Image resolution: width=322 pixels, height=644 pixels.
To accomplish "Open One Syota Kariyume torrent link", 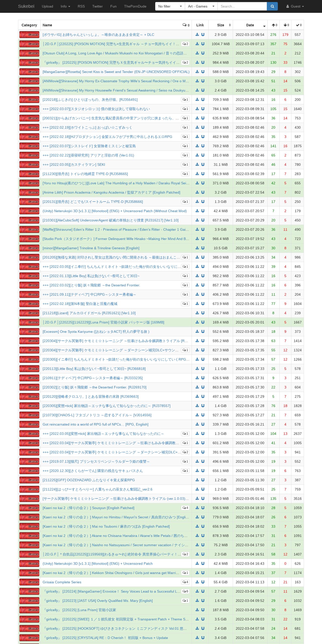I will pyautogui.click(x=96, y=332).
